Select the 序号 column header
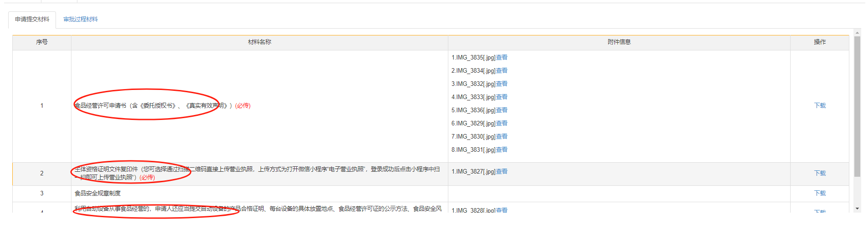The image size is (868, 249). pos(42,42)
